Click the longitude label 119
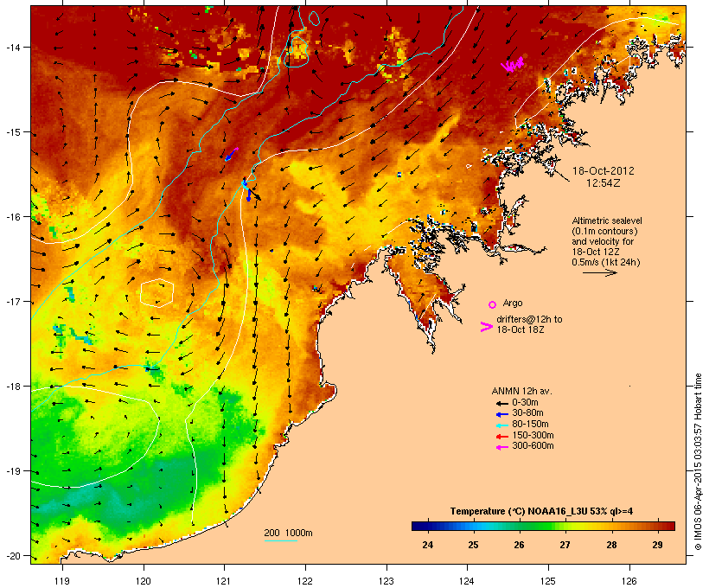Image resolution: width=709 pixels, height=588 pixels. click(62, 581)
